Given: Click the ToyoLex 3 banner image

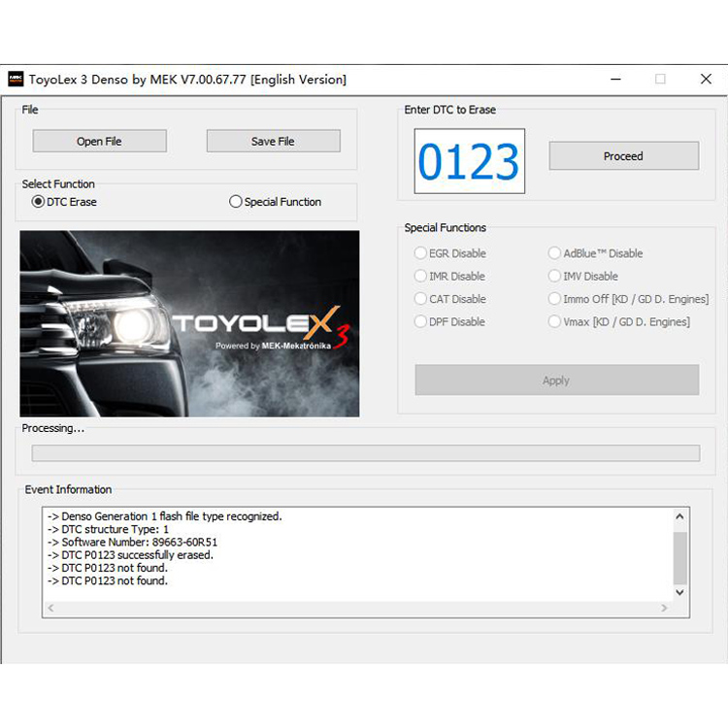Looking at the screenshot, I should point(189,323).
